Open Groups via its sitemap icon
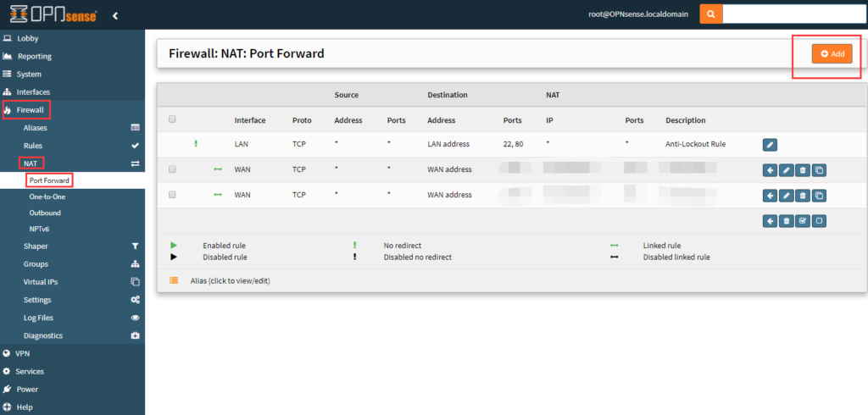 coord(135,264)
